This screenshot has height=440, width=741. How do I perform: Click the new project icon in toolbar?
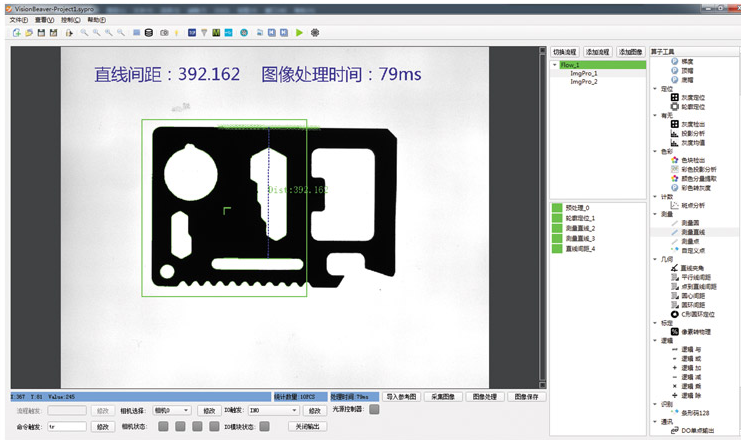17,33
